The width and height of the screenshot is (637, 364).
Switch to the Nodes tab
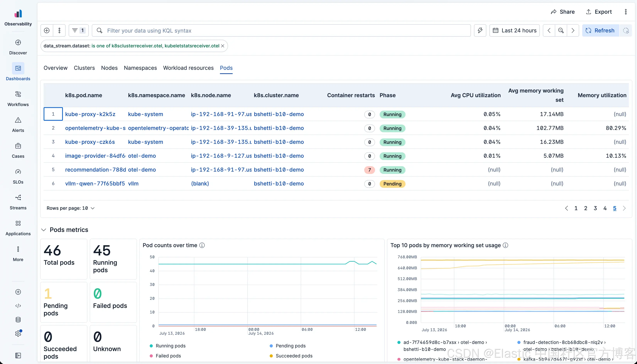point(109,68)
